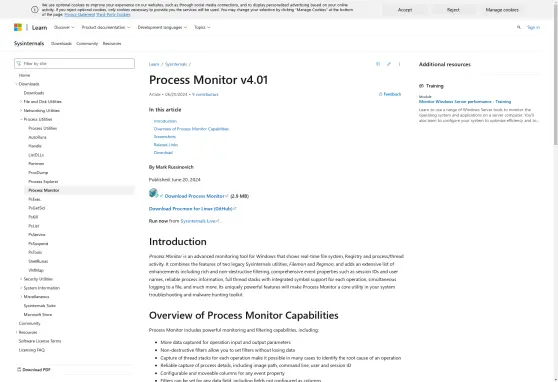Click the Sysinternals breadcrumb
The width and height of the screenshot is (558, 382).
coord(176,64)
